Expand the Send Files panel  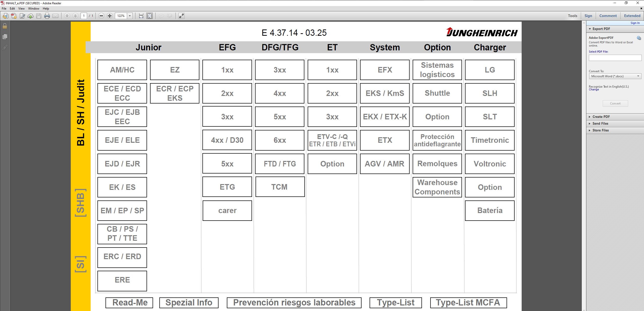(x=590, y=124)
